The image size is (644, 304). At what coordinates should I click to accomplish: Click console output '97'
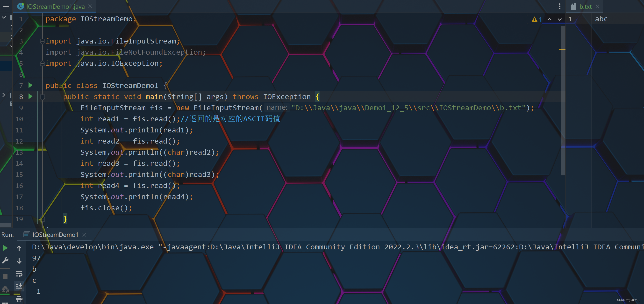click(x=36, y=258)
